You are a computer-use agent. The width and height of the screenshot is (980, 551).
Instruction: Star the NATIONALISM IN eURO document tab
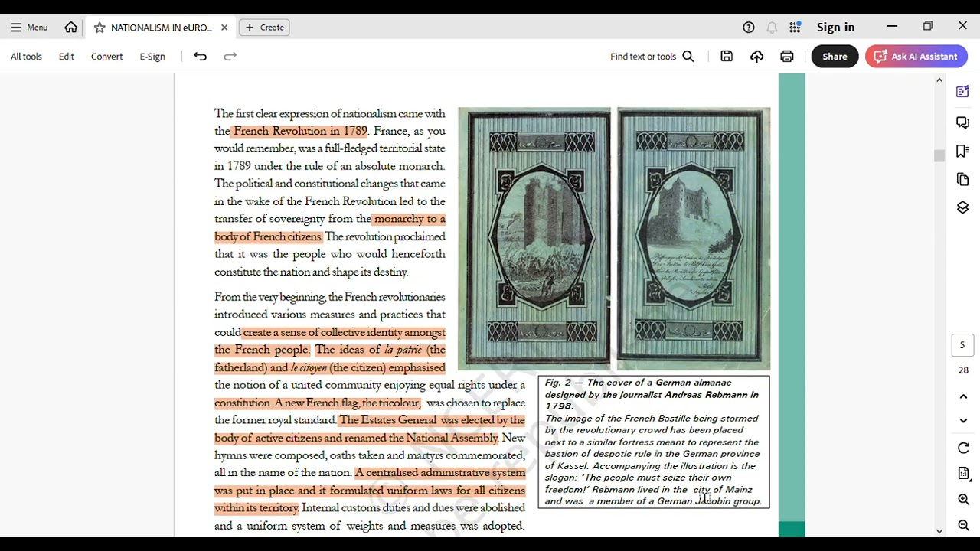click(100, 28)
